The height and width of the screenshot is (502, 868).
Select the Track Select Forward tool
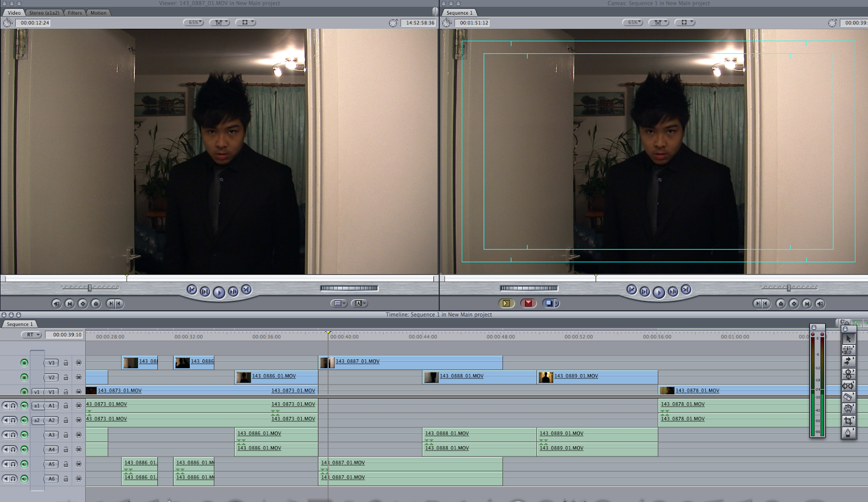[x=849, y=361]
